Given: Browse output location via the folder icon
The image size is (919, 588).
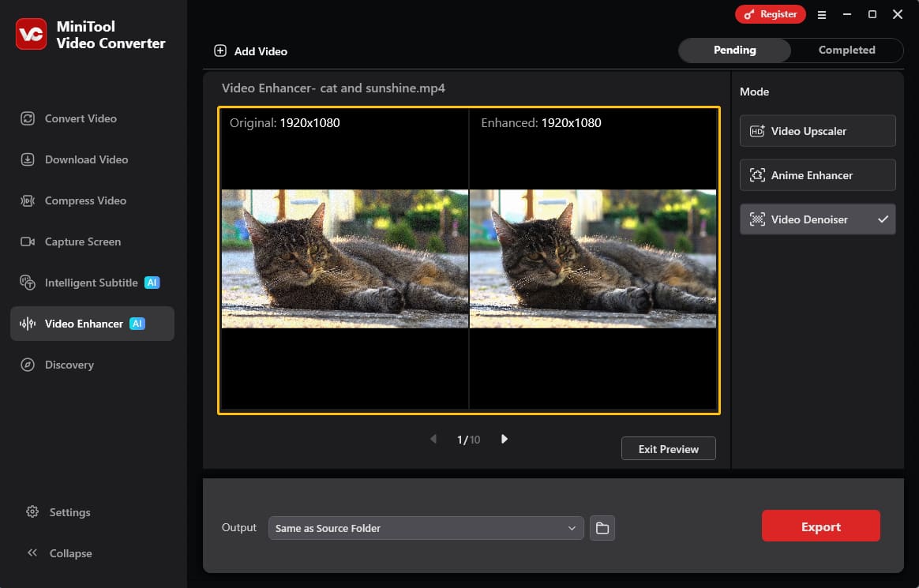Looking at the screenshot, I should tap(602, 528).
